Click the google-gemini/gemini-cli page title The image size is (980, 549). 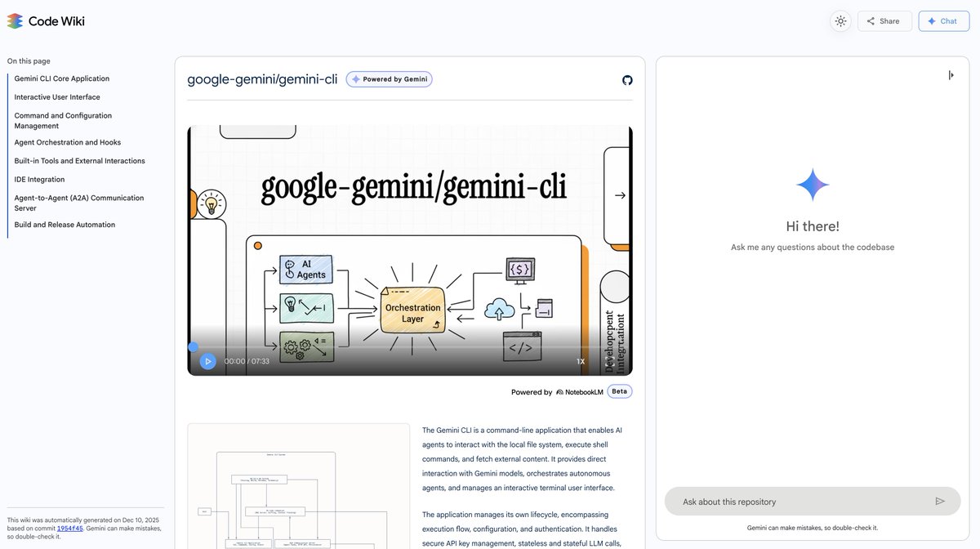point(262,79)
